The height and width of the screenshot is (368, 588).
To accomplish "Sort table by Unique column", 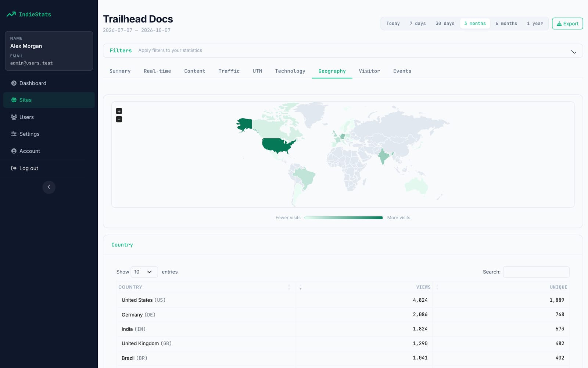I will [x=501, y=287].
